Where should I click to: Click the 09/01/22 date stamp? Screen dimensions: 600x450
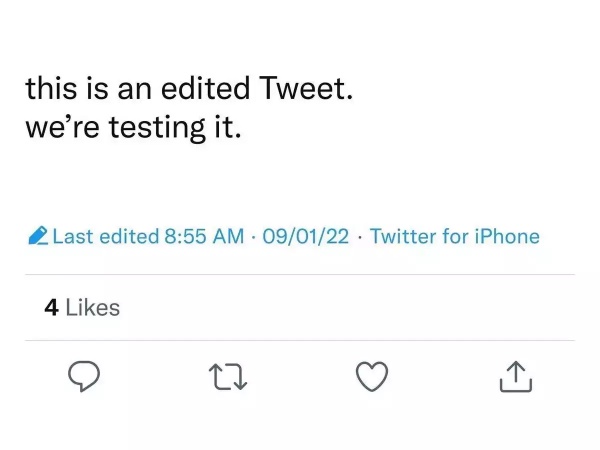tap(303, 237)
